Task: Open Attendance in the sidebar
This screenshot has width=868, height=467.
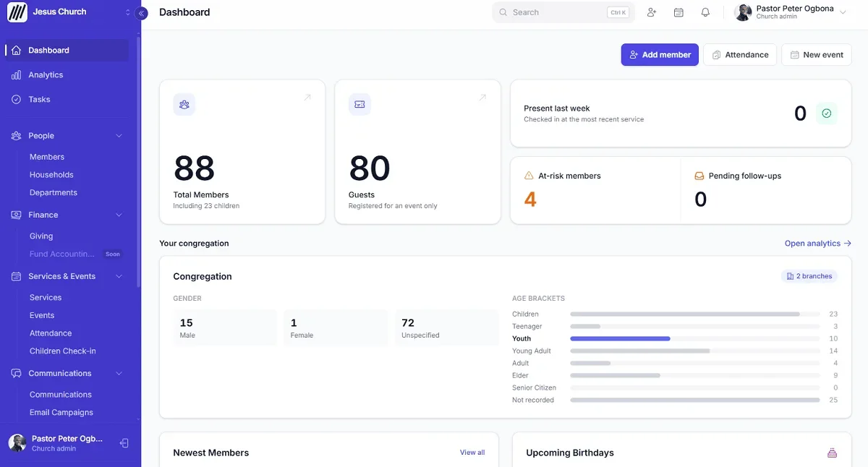Action: [51, 334]
